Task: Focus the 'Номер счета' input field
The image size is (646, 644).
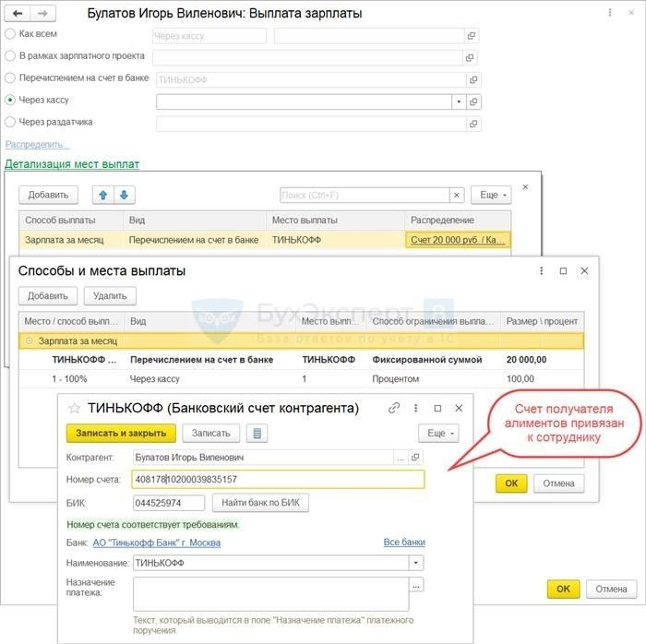Action: (x=278, y=479)
